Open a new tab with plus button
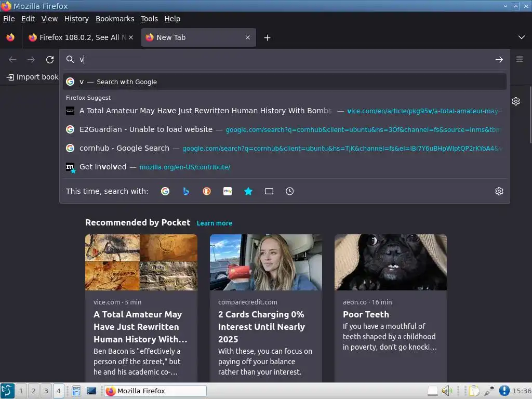 pos(268,37)
